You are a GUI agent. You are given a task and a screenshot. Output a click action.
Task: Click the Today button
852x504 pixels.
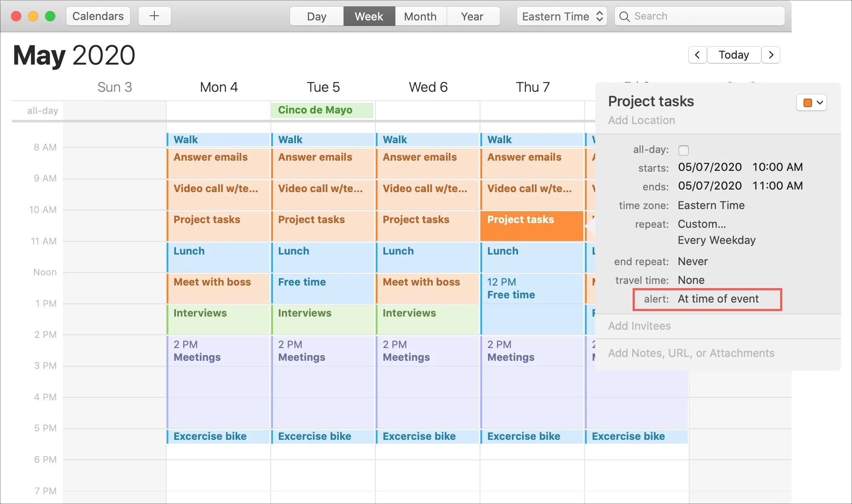tap(733, 55)
